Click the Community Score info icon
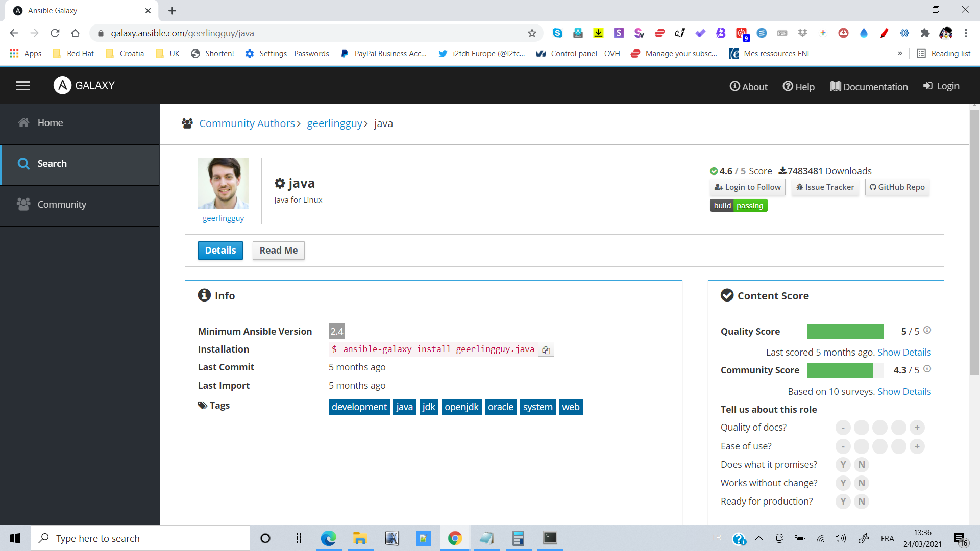980x551 pixels. (x=927, y=369)
